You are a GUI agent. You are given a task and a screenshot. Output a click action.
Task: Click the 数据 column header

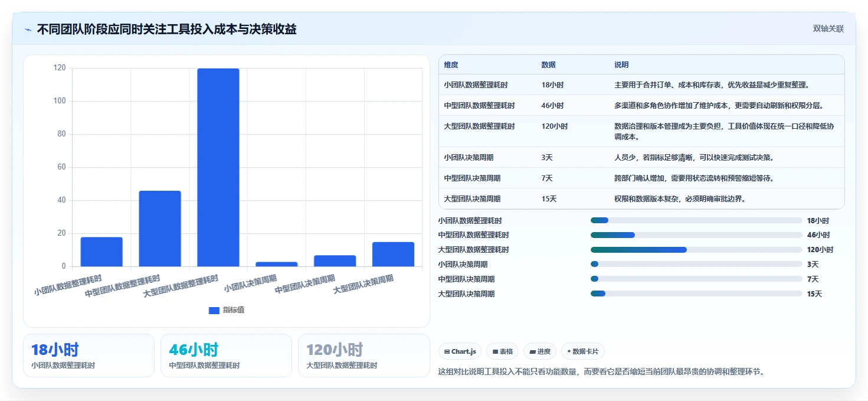[x=548, y=65]
